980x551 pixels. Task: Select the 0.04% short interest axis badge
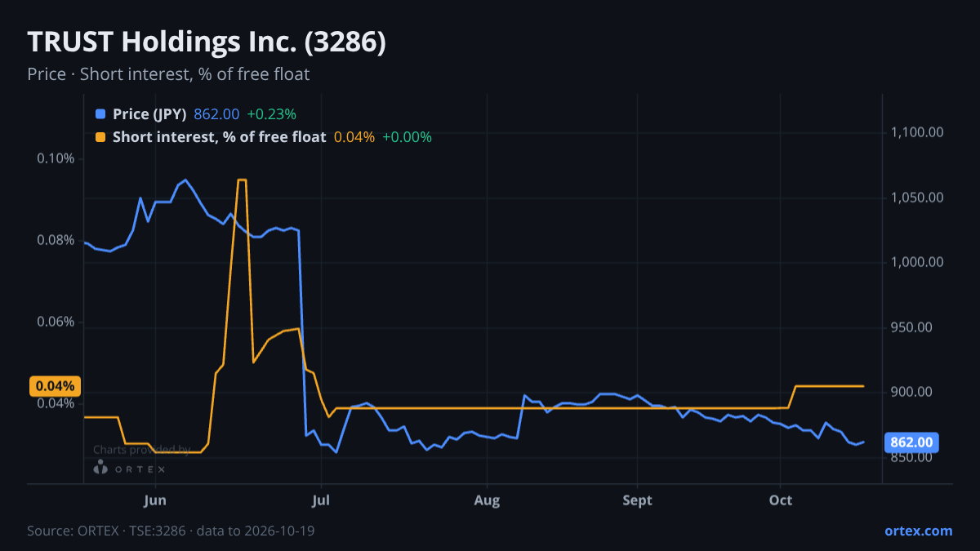pyautogui.click(x=55, y=386)
